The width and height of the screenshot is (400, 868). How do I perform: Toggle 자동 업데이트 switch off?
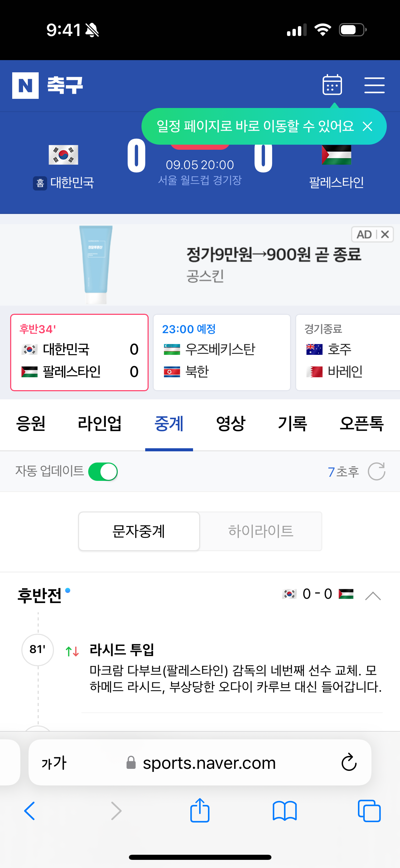103,472
